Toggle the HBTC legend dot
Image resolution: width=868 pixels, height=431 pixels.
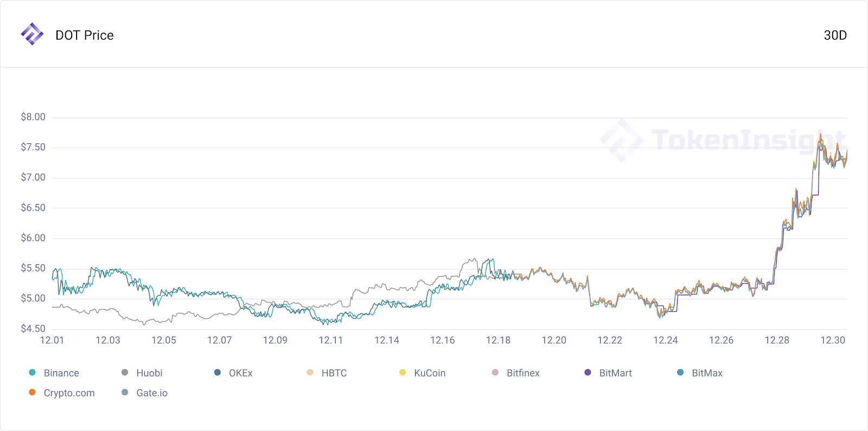click(x=310, y=372)
